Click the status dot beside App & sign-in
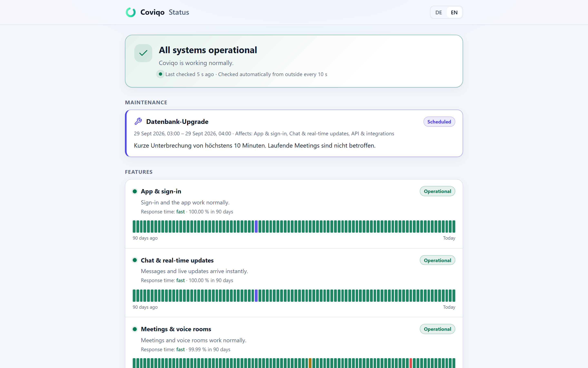588x368 pixels. point(135,191)
